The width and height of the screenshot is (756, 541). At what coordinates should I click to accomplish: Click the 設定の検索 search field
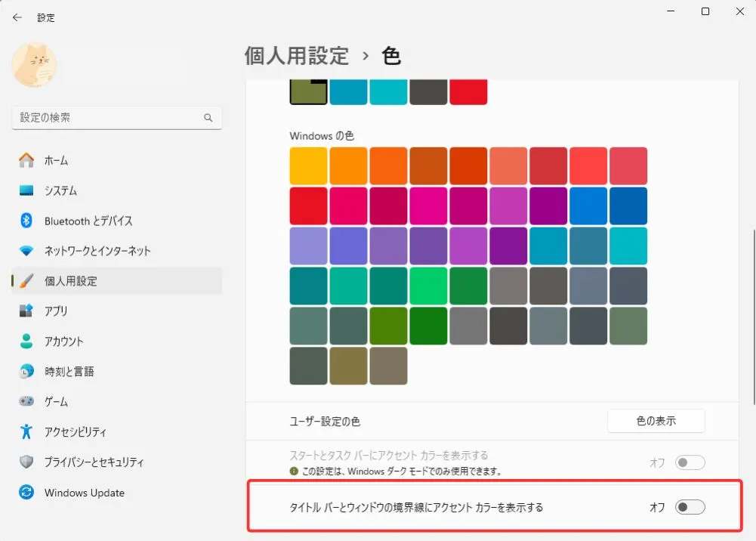tap(116, 118)
